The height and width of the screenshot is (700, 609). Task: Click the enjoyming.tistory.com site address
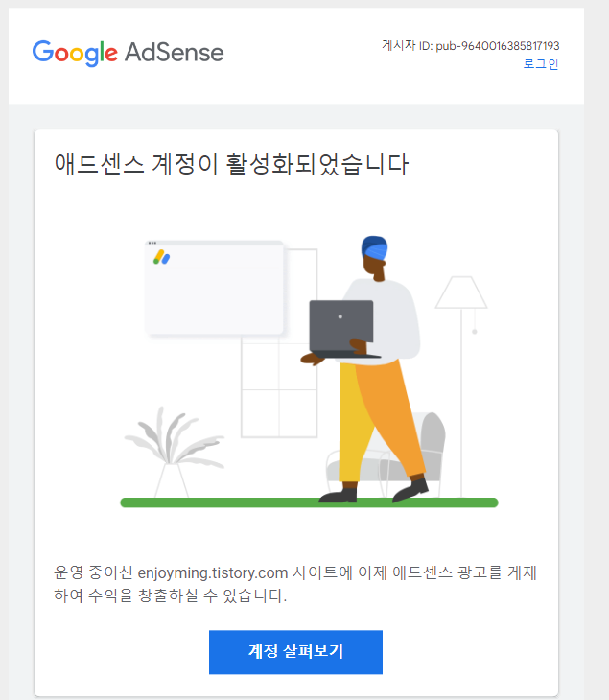[213, 572]
